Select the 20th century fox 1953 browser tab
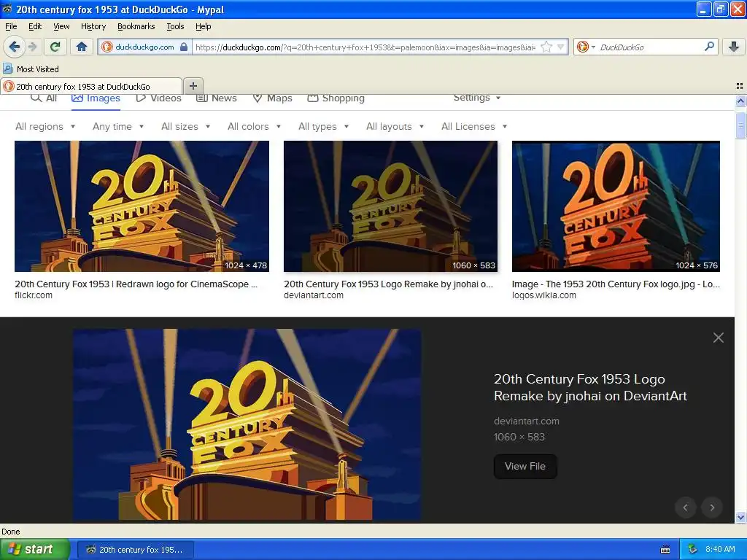Viewport: 747px width, 560px height. (90, 86)
